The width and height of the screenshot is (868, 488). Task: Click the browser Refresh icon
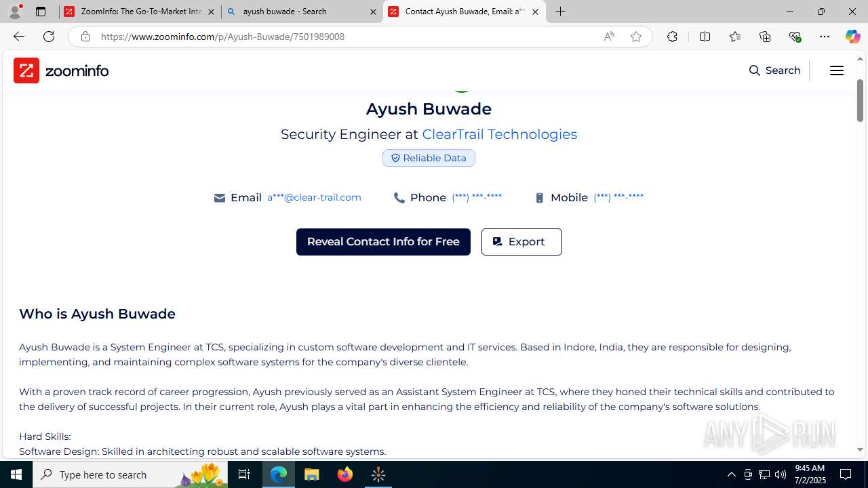(49, 37)
